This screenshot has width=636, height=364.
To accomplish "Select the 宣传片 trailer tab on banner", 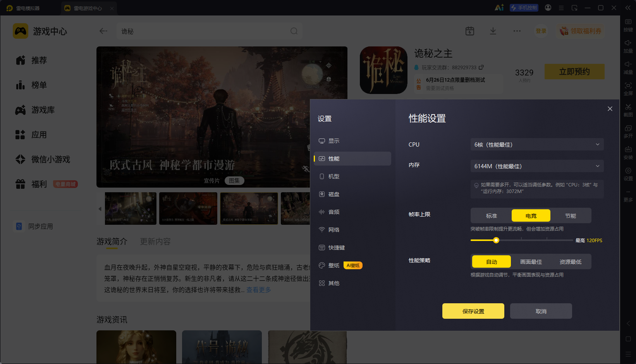I will tap(211, 181).
